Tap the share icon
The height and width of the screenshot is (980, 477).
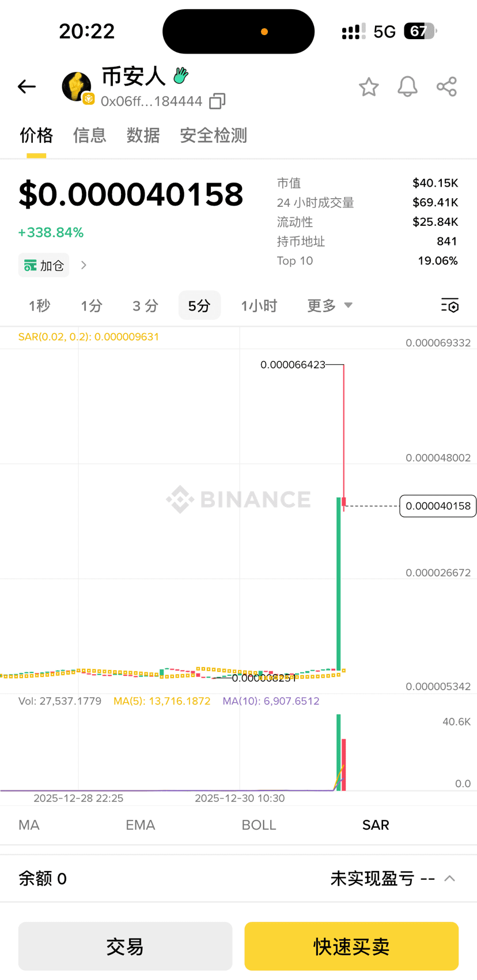coord(446,87)
